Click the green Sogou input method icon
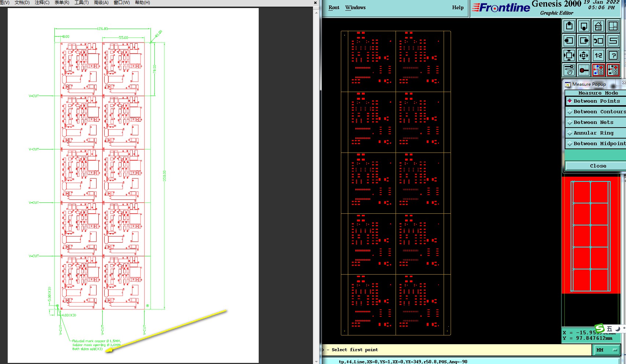626x364 pixels. [x=600, y=329]
